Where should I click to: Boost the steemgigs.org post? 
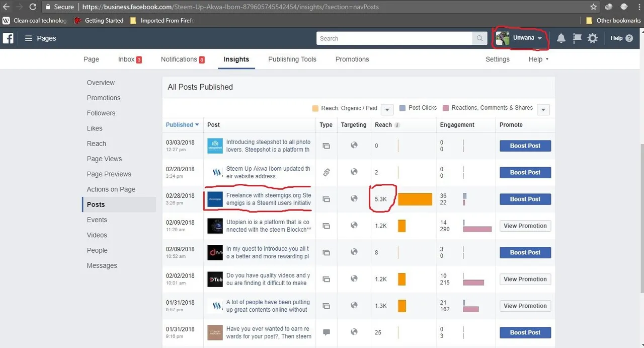pyautogui.click(x=525, y=199)
